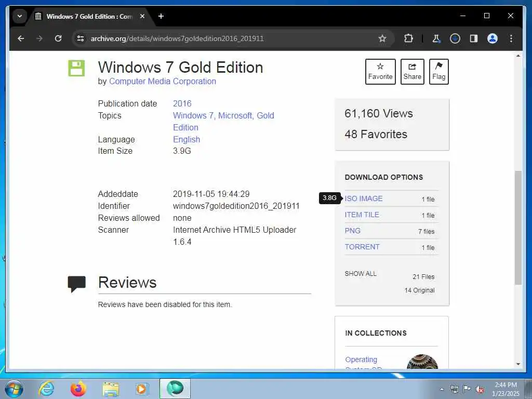This screenshot has height=399, width=532.
Task: Click the network tray icon
Action: tap(454, 389)
